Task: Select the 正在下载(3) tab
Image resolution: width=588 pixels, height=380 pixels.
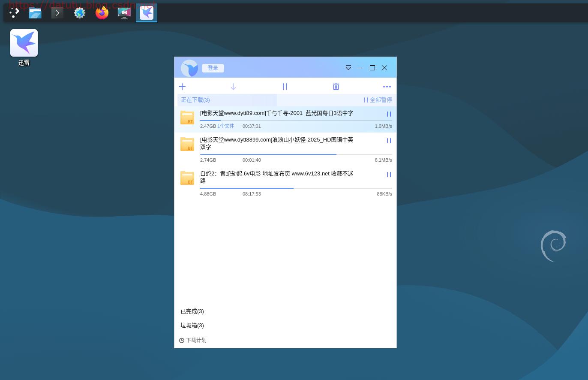Action: tap(195, 100)
